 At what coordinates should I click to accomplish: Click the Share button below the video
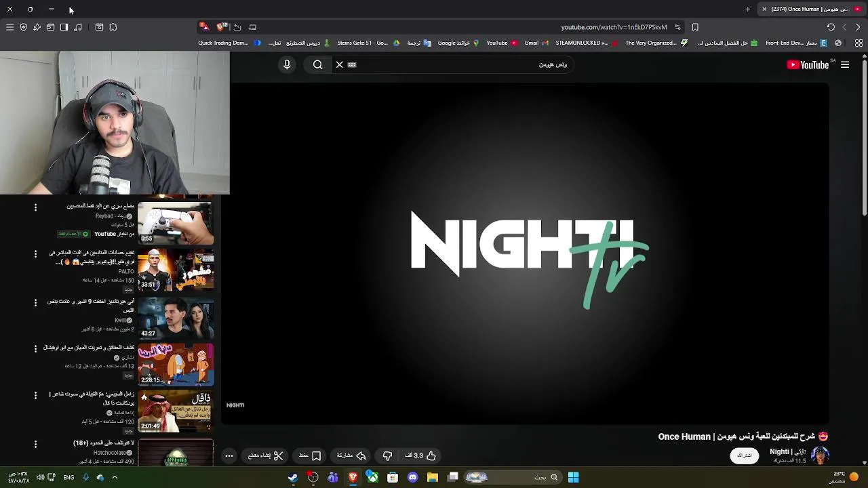point(351,455)
